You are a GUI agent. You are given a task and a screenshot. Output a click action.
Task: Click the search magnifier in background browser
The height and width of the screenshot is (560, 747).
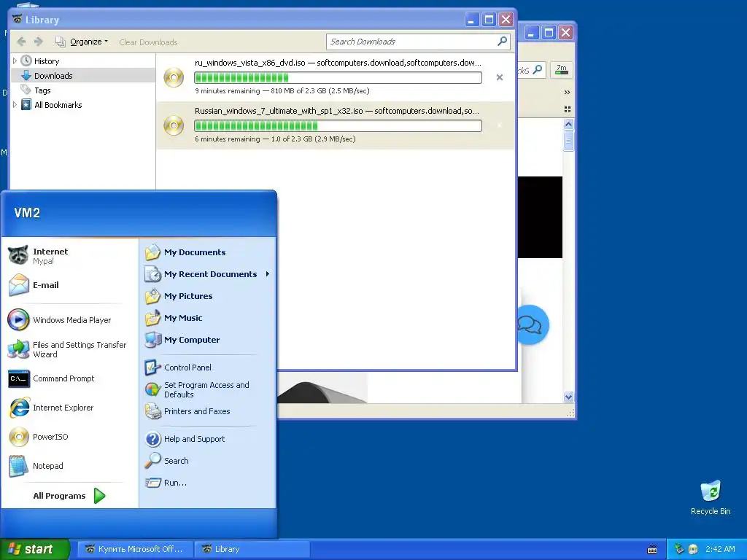[x=538, y=70]
